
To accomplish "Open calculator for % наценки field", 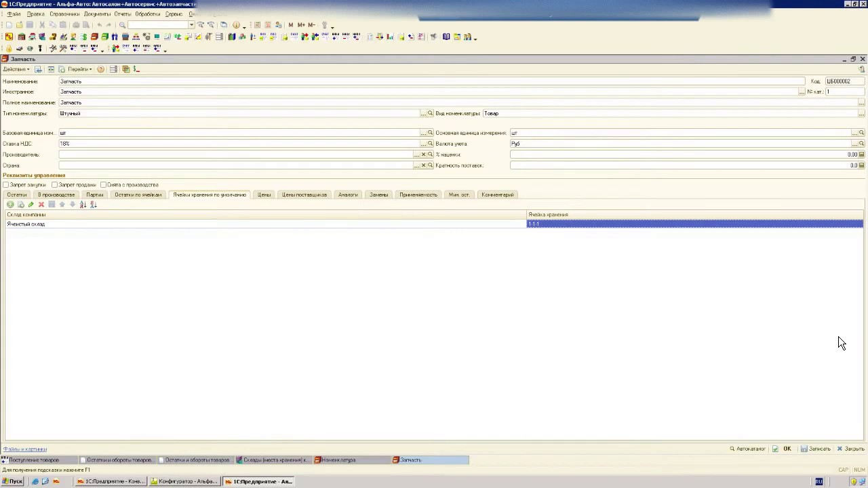I will click(x=861, y=155).
